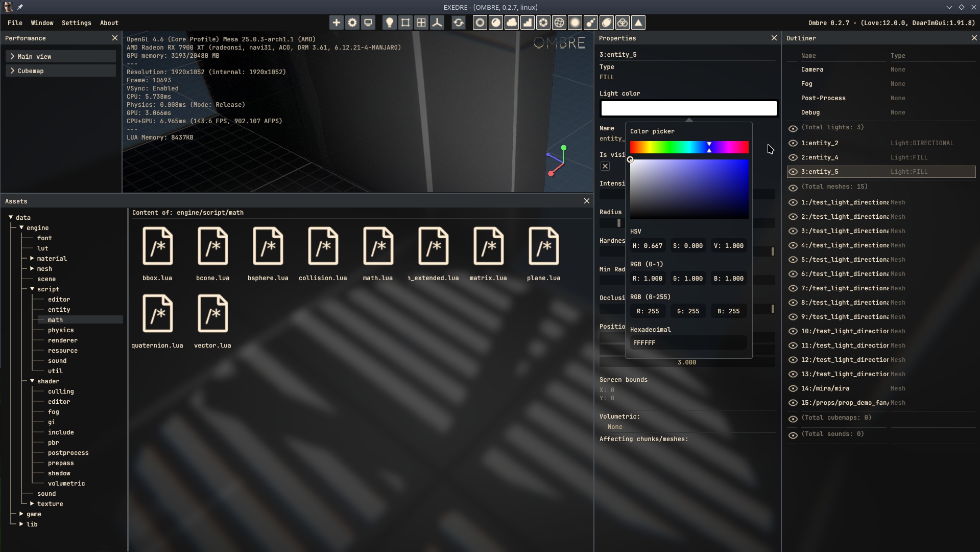Toggle visibility of 14:/mira/mira mesh

(793, 389)
